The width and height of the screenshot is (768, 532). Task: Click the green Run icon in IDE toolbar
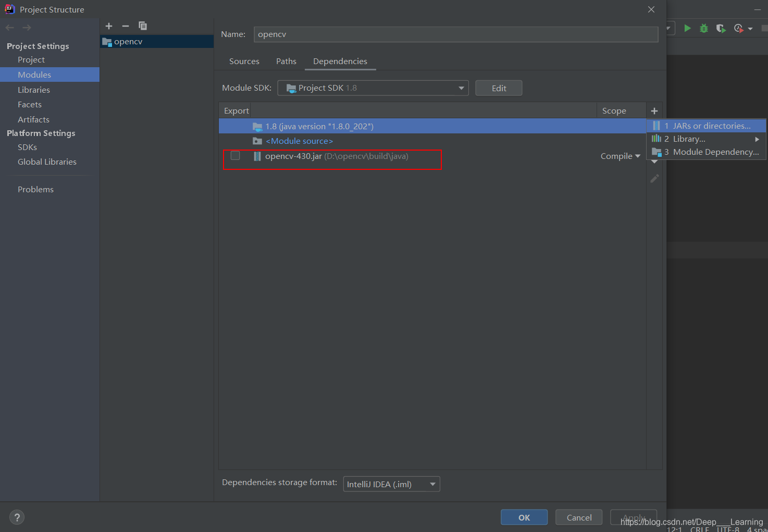(x=687, y=28)
